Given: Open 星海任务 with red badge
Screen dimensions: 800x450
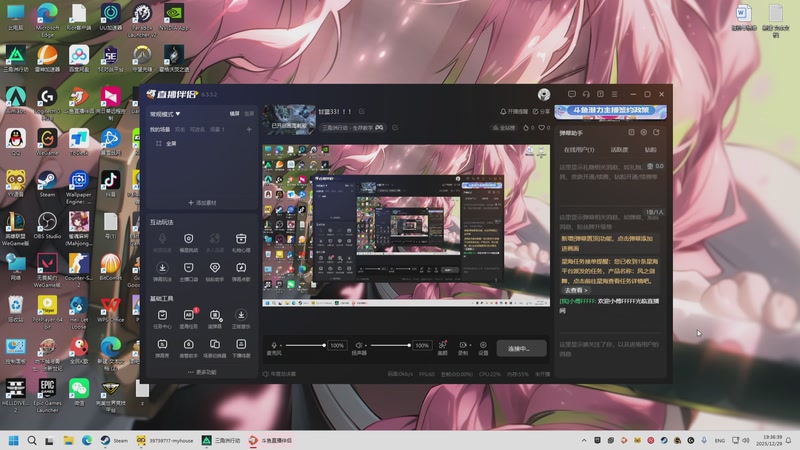Looking at the screenshot, I should [189, 318].
